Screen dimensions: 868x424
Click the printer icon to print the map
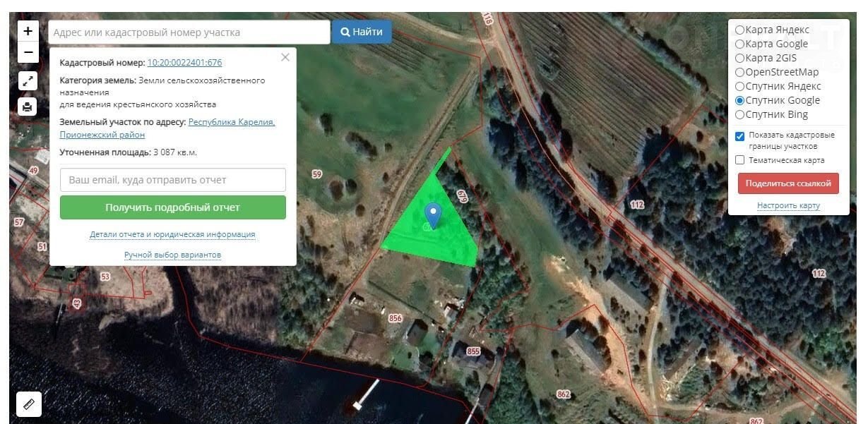pyautogui.click(x=28, y=107)
